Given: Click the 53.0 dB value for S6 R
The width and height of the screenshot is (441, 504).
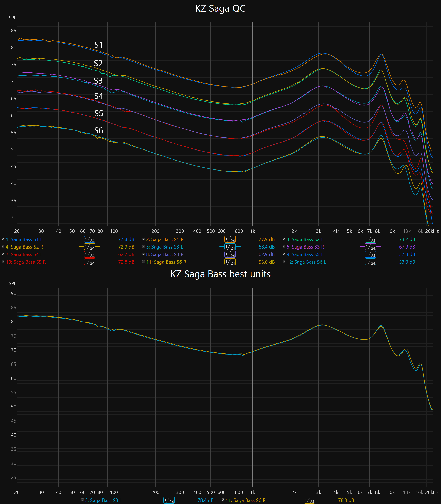Looking at the screenshot, I should point(266,262).
